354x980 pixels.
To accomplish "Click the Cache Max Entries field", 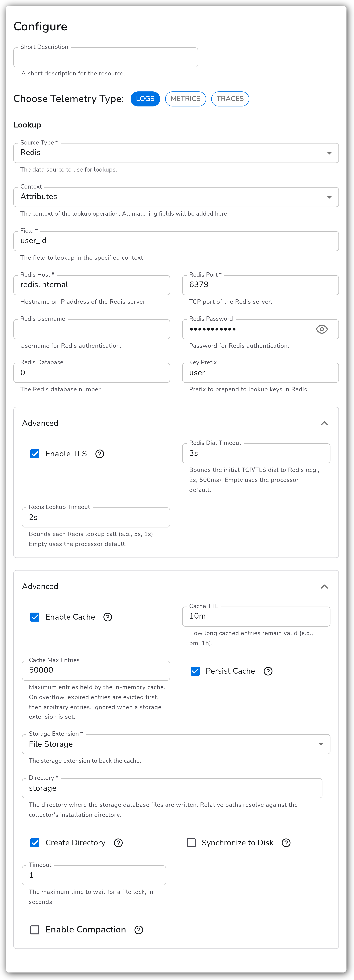I will click(96, 670).
